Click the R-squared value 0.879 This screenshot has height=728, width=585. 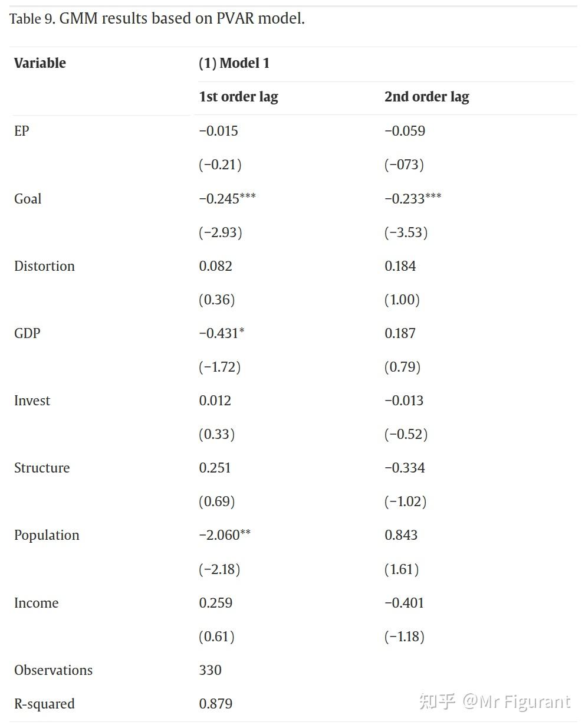click(215, 704)
